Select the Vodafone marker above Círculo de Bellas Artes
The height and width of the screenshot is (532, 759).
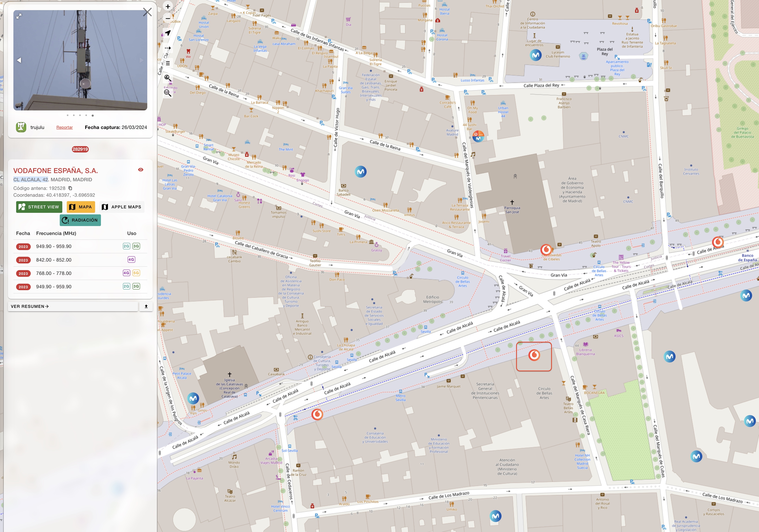pyautogui.click(x=534, y=355)
